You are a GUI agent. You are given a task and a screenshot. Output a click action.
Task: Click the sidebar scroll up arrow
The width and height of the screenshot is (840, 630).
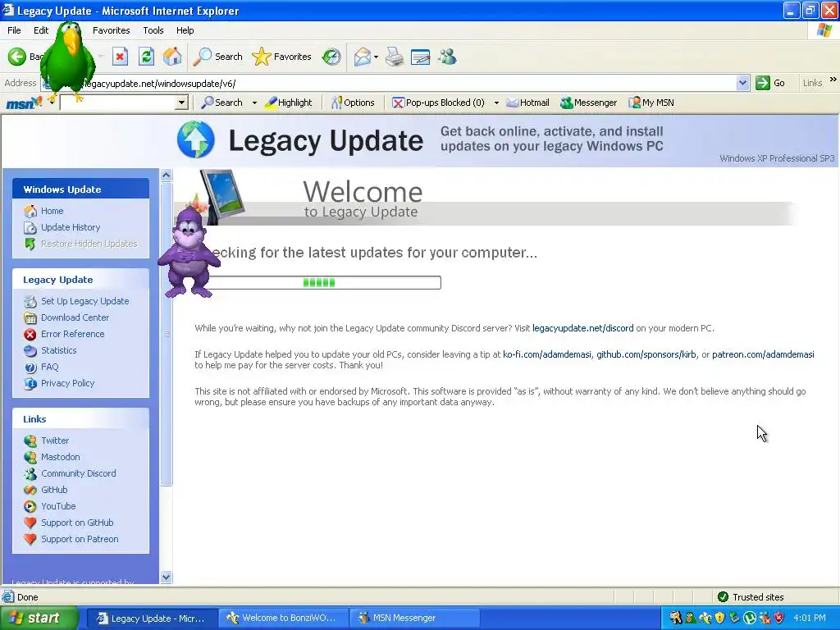[166, 176]
